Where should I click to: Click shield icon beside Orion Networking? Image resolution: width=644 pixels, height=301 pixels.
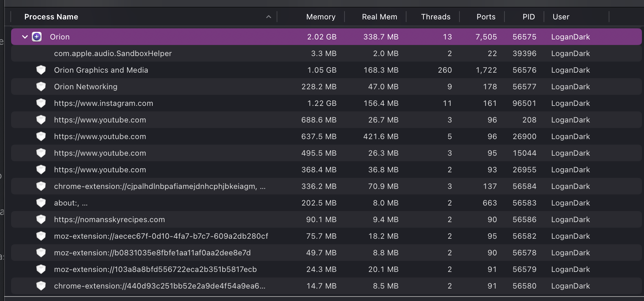[x=41, y=86]
